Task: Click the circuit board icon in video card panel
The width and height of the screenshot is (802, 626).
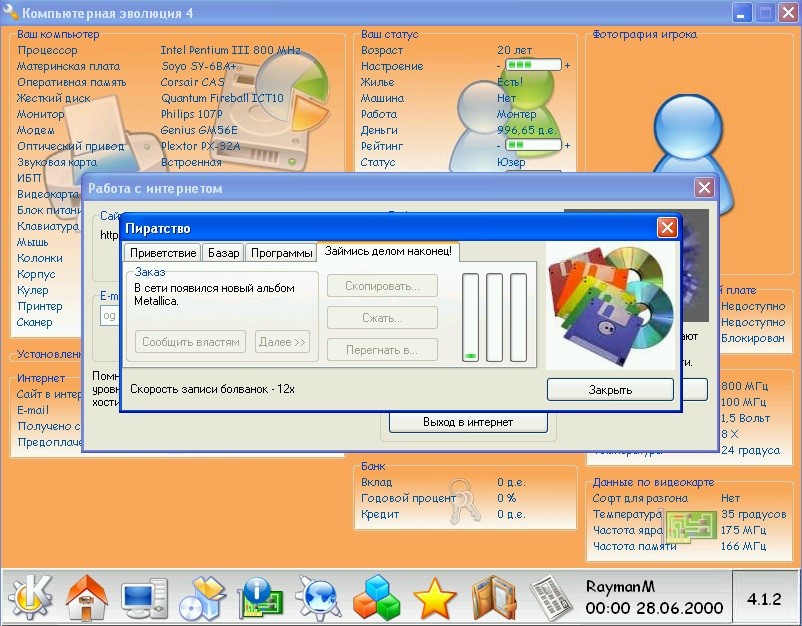Action: [x=690, y=527]
